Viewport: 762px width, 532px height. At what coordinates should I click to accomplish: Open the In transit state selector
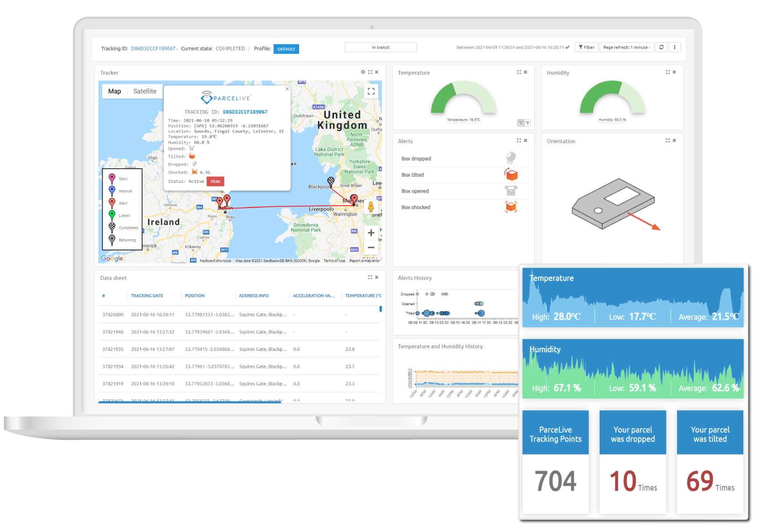381,48
